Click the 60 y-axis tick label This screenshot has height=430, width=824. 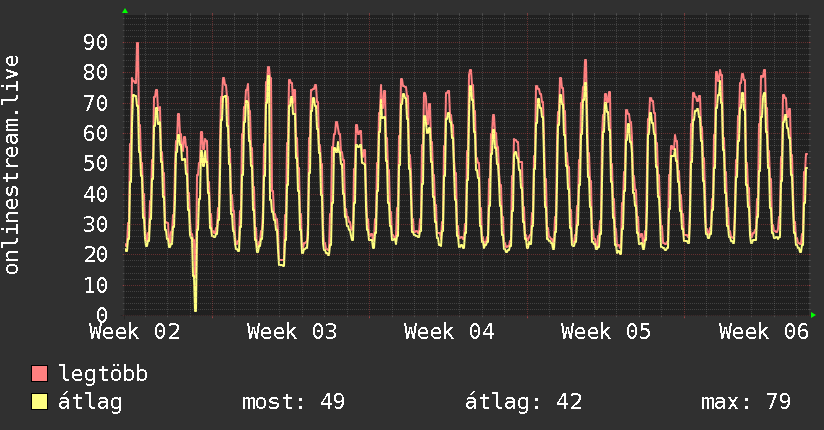point(96,134)
